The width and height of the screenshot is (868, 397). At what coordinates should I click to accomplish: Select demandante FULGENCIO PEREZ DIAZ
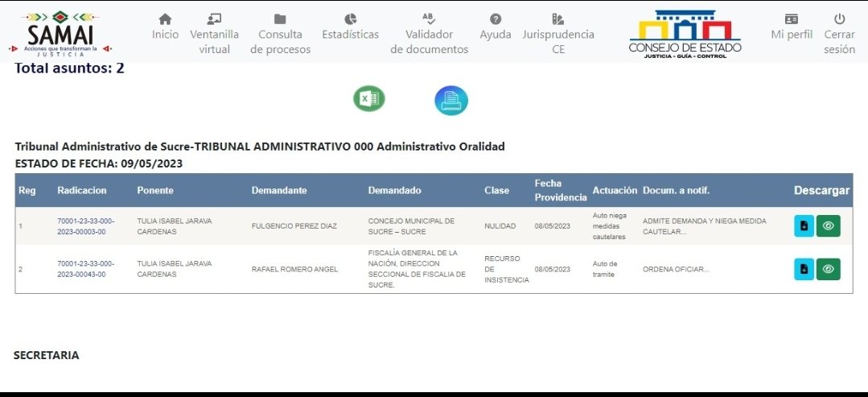(x=294, y=226)
